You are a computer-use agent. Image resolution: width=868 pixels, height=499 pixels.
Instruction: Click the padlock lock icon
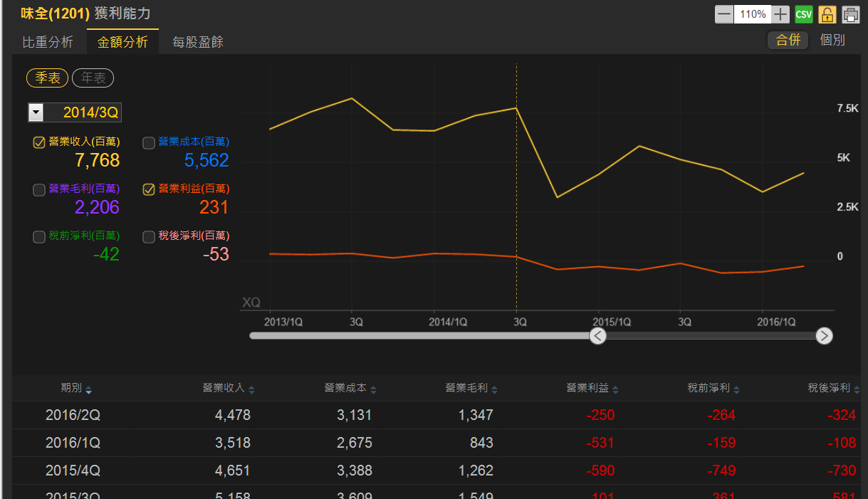point(827,14)
